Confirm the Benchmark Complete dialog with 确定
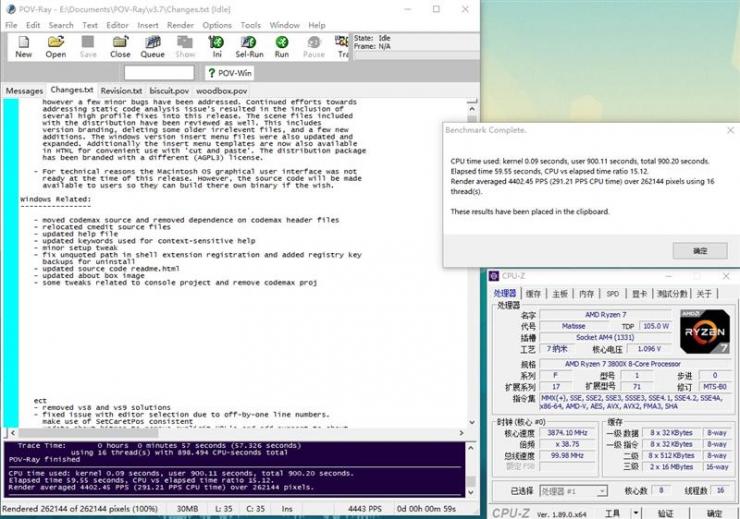 [x=700, y=251]
